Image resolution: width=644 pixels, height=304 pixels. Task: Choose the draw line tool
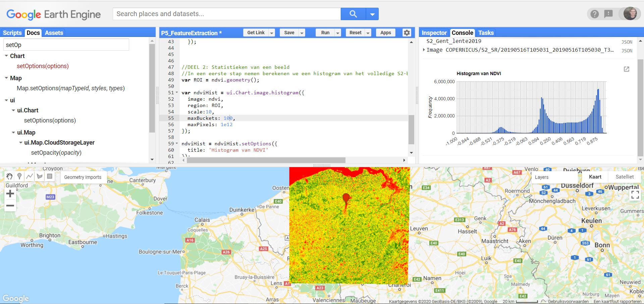coord(30,176)
